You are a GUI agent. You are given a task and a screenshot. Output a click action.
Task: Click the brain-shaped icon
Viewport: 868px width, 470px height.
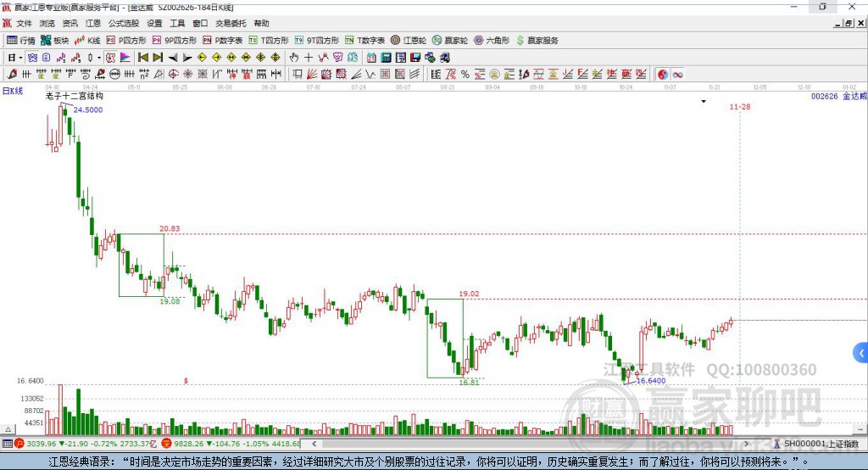353,58
